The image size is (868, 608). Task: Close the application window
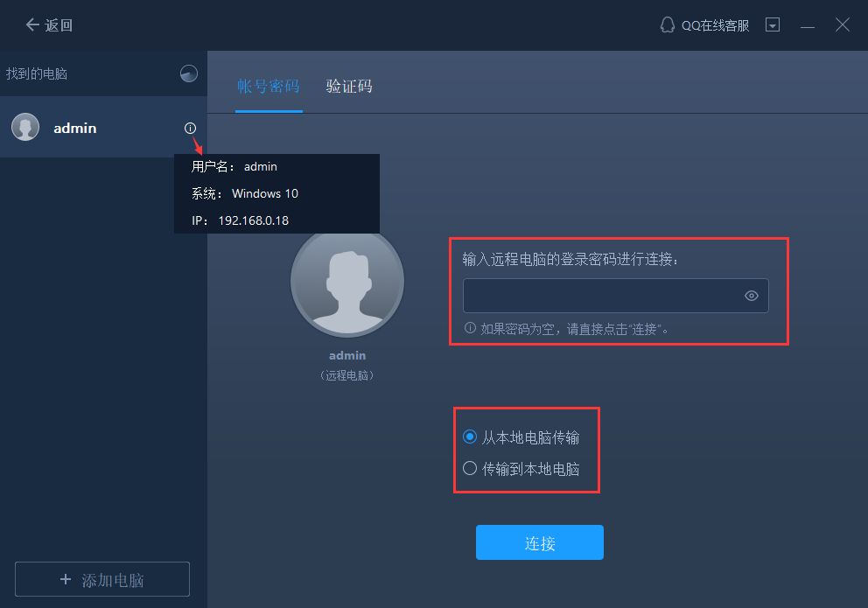click(x=843, y=24)
